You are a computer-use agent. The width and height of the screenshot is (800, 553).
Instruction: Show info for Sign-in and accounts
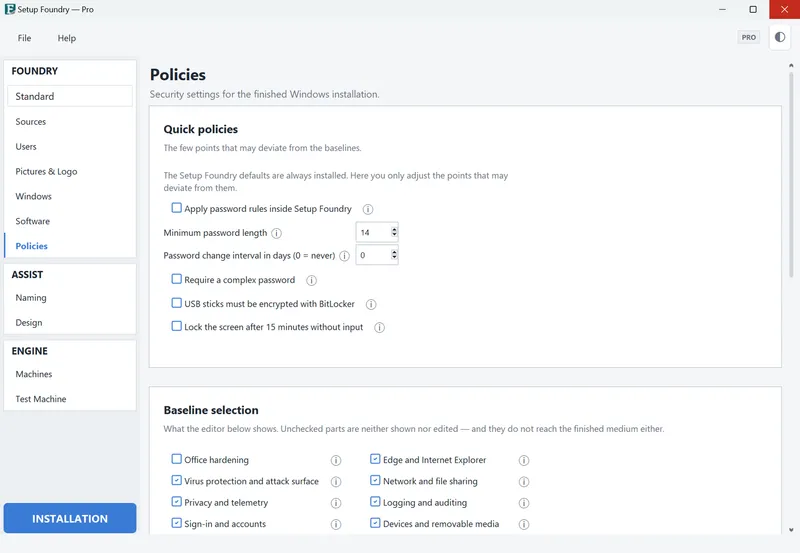[336, 524]
